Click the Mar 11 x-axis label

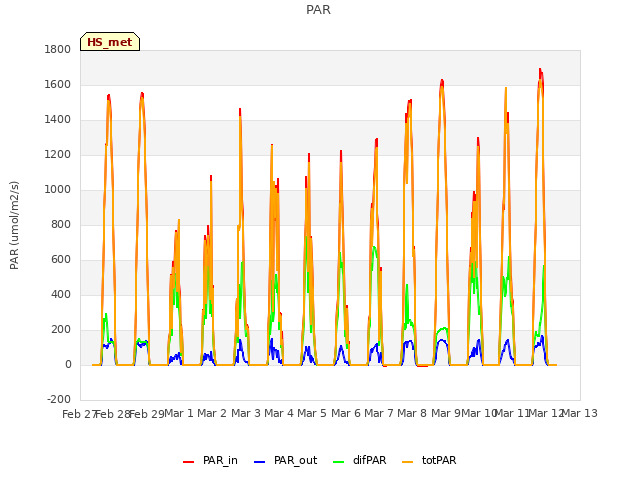[x=513, y=414]
